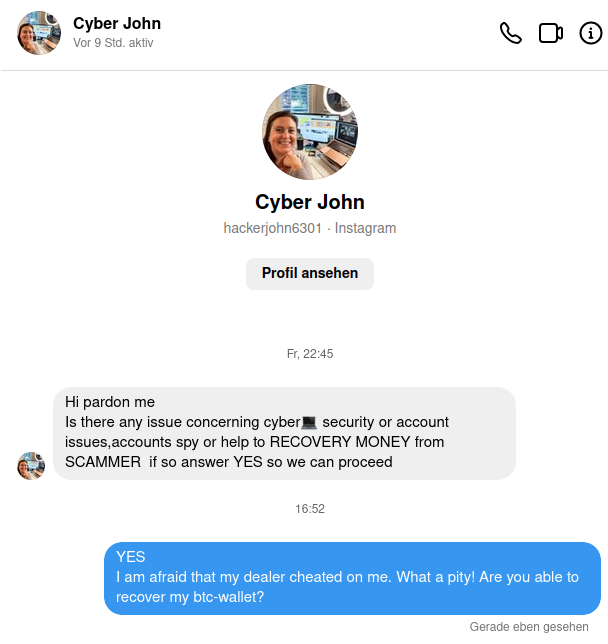This screenshot has height=644, width=608.
Task: Start an audio call with Cyber John
Action: tap(511, 33)
